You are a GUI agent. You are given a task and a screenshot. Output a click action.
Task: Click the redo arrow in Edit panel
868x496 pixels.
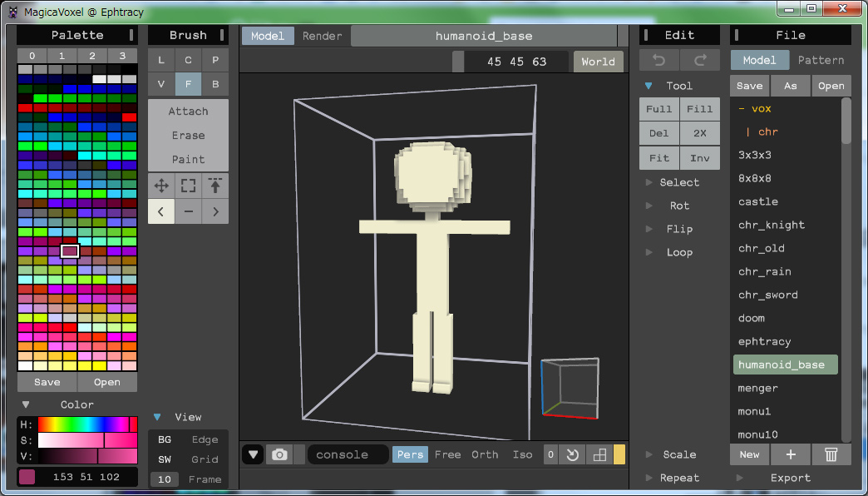[x=700, y=61]
